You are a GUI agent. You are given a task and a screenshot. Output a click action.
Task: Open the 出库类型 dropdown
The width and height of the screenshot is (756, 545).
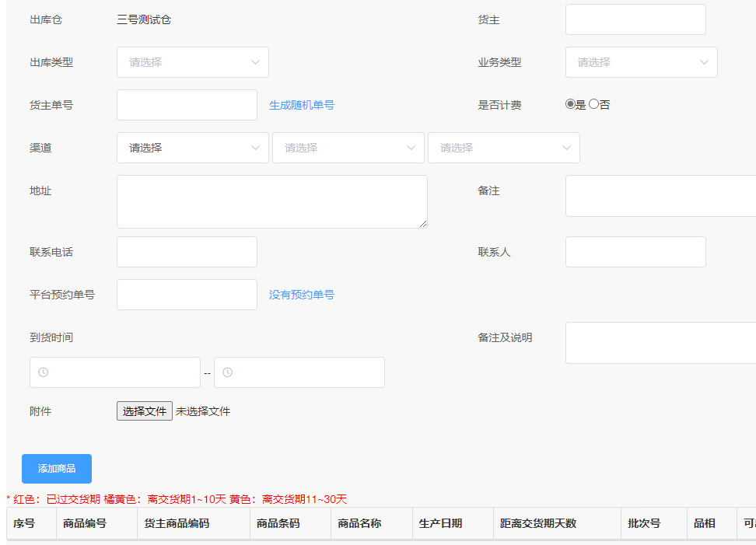(x=192, y=62)
